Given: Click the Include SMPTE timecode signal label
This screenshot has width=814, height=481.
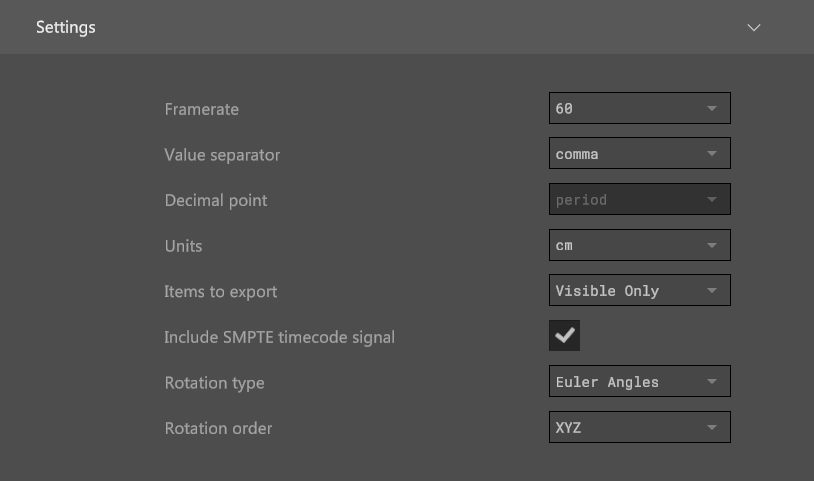Looking at the screenshot, I should click(x=279, y=337).
